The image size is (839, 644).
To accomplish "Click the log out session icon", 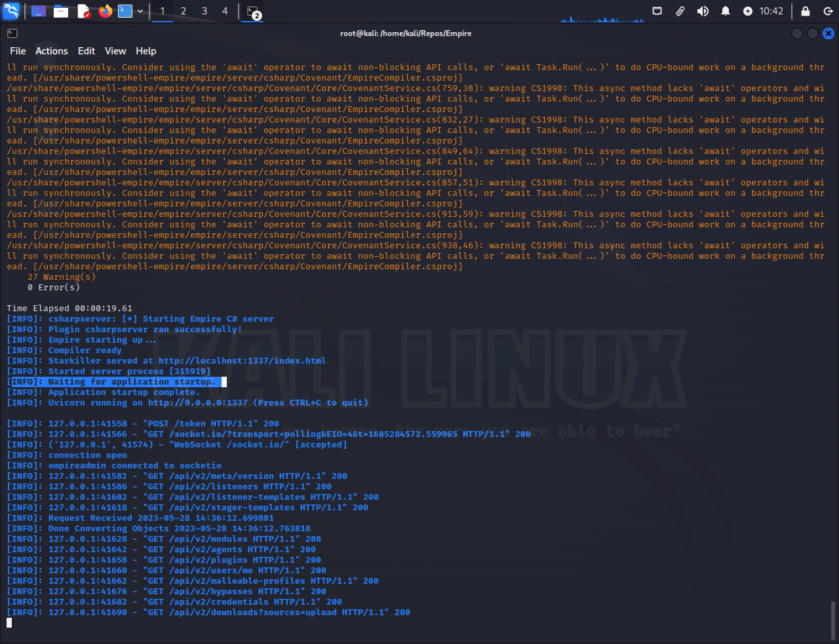I will pyautogui.click(x=828, y=11).
